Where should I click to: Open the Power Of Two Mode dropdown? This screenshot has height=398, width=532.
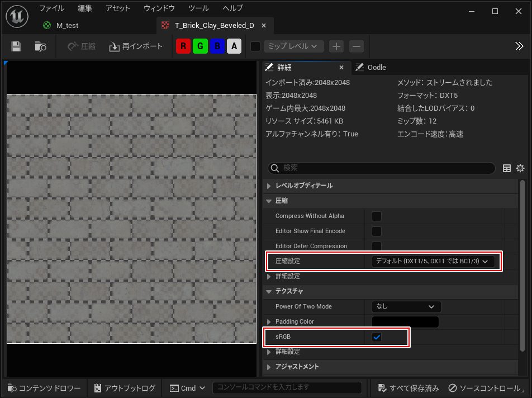point(406,306)
